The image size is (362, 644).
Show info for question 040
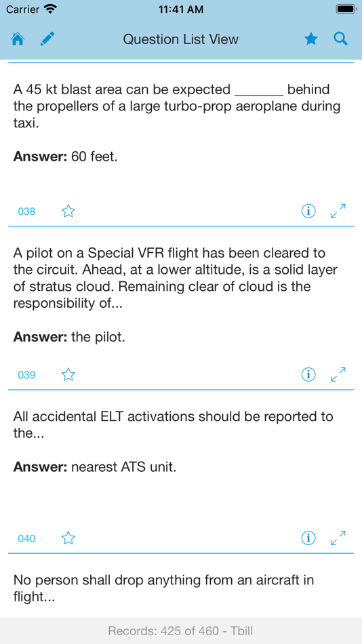pos(308,538)
